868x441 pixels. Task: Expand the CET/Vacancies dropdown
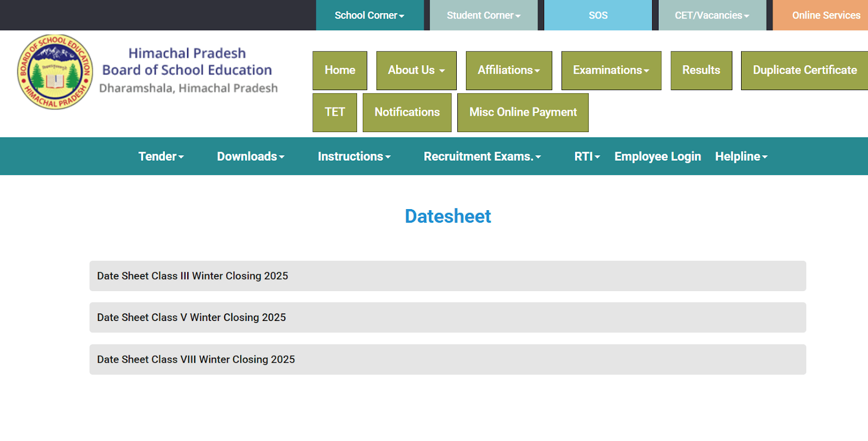pos(712,15)
